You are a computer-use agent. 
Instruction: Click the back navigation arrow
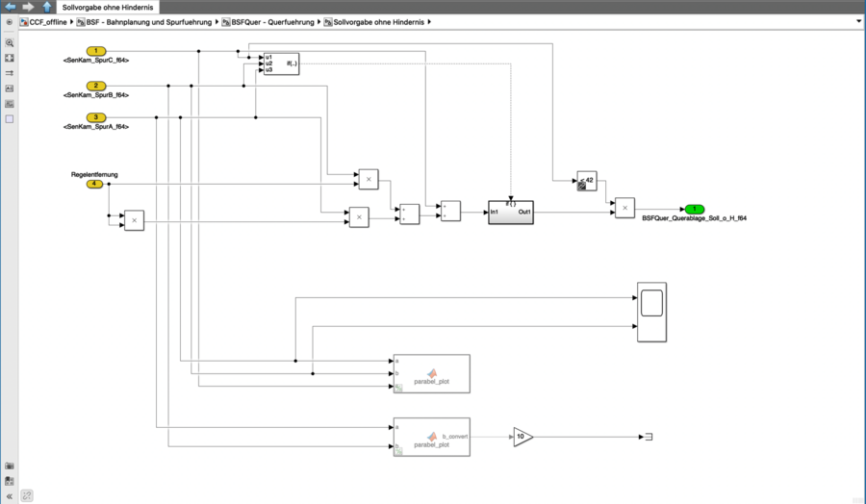pos(11,6)
